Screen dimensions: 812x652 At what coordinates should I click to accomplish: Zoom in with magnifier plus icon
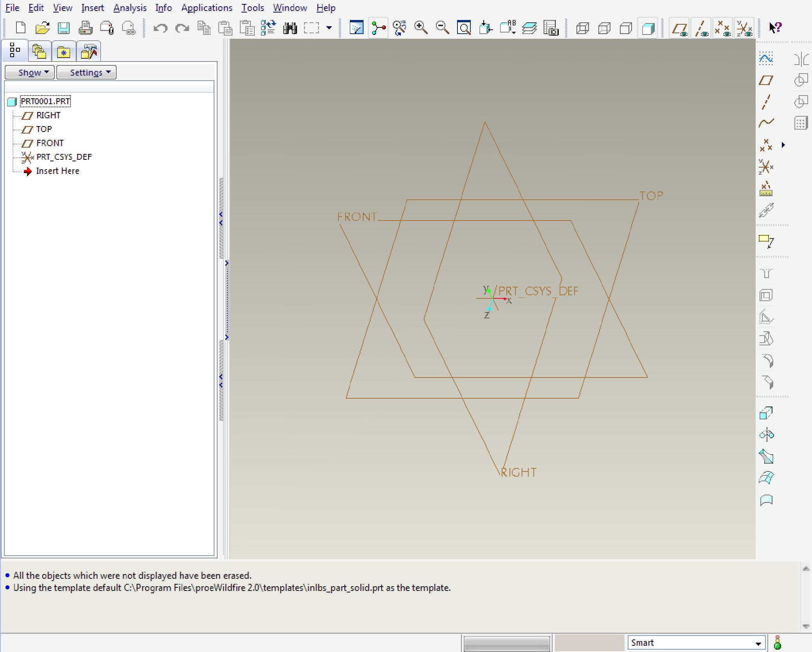coord(421,28)
